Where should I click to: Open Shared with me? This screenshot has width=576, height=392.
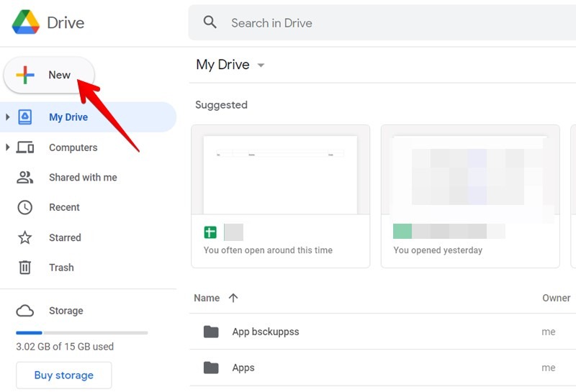[83, 177]
